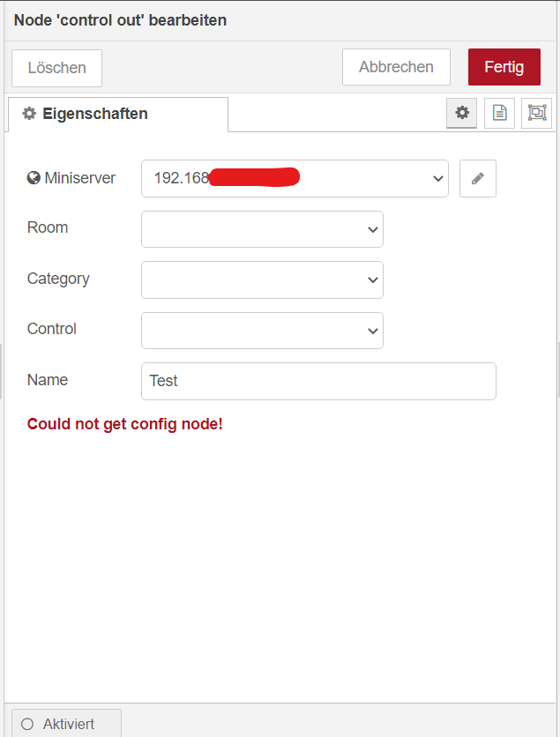
Task: Open the Miniserver dropdown list
Action: 295,178
